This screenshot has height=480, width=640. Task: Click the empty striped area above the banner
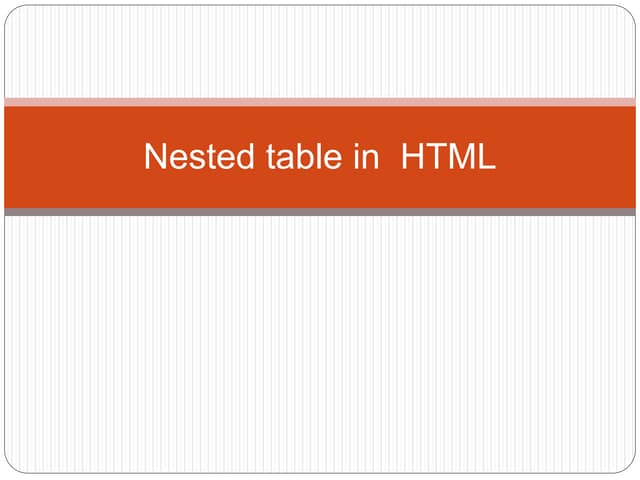(x=320, y=53)
